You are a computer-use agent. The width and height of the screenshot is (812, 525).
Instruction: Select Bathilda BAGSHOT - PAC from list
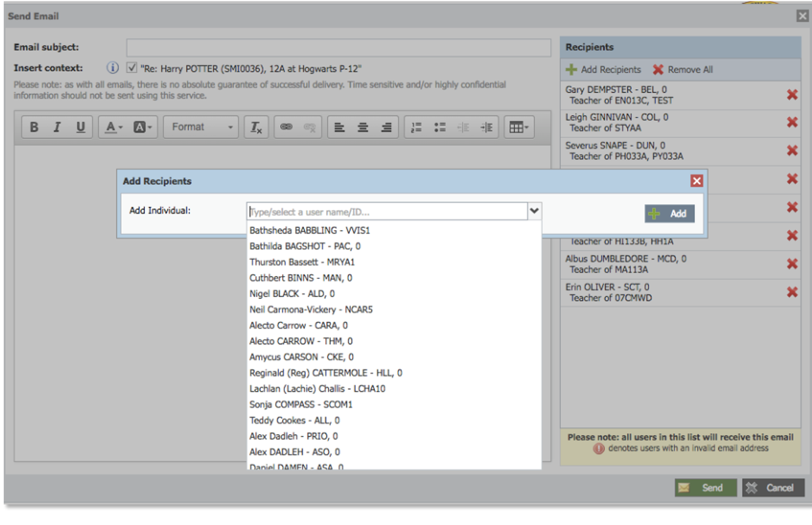click(394, 246)
